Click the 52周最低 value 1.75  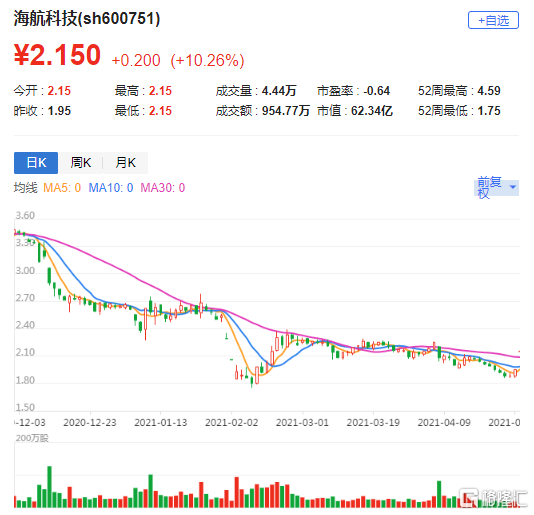[x=489, y=111]
